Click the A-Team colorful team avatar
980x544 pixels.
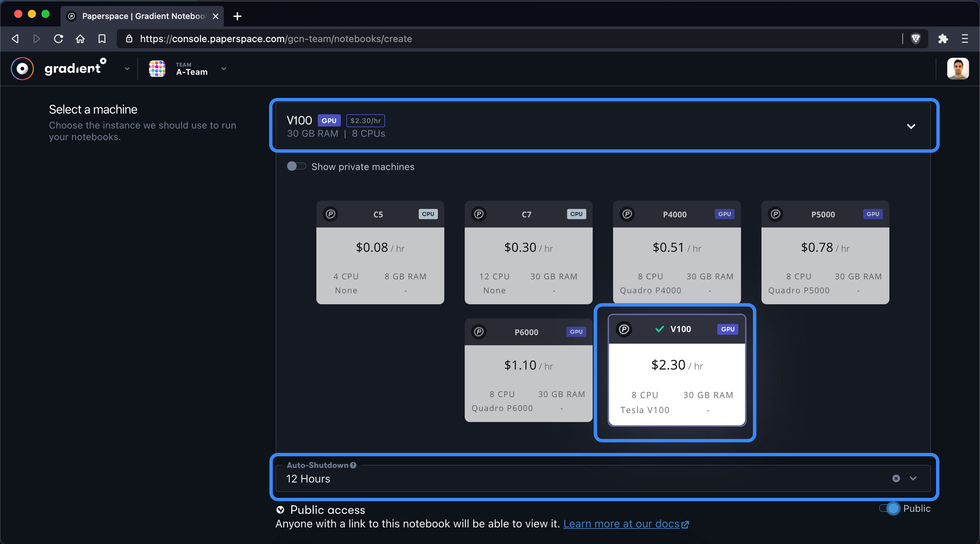coord(157,69)
